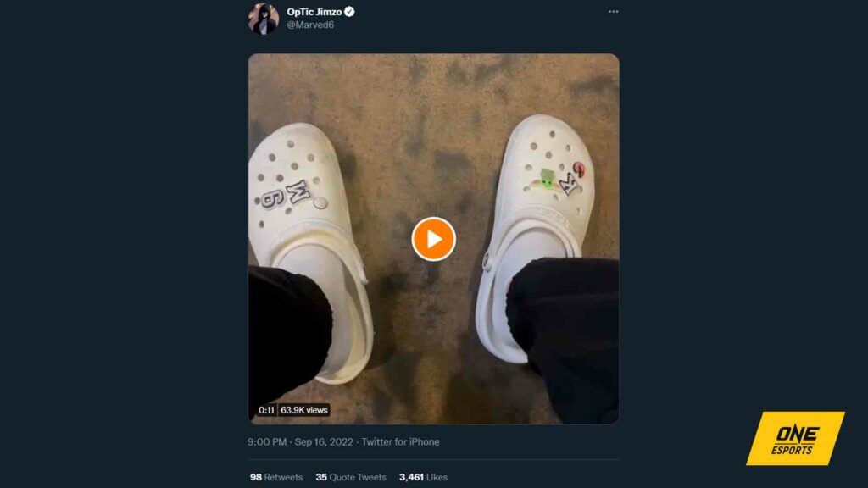Click the 0:11 video duration label
The height and width of the screenshot is (488, 868).
point(266,410)
